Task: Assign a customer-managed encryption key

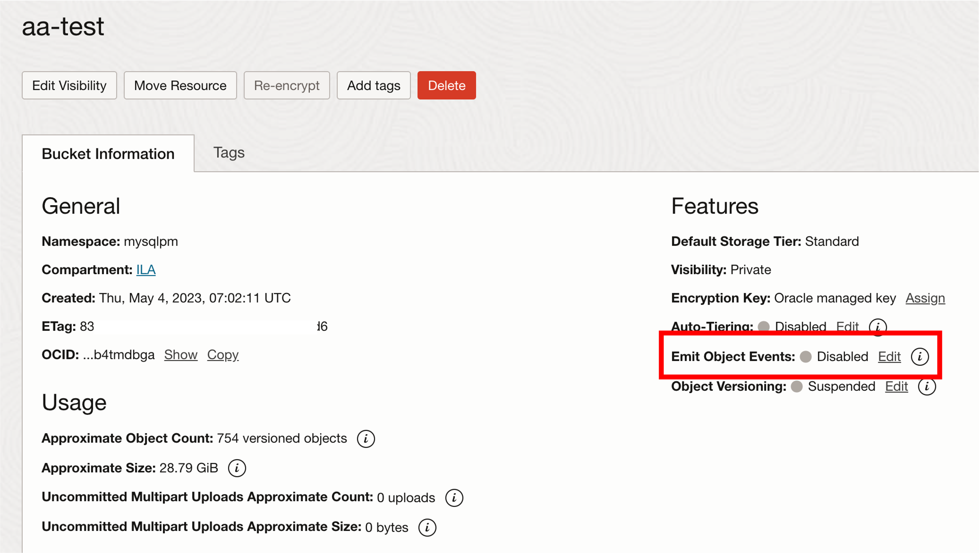Action: (925, 298)
